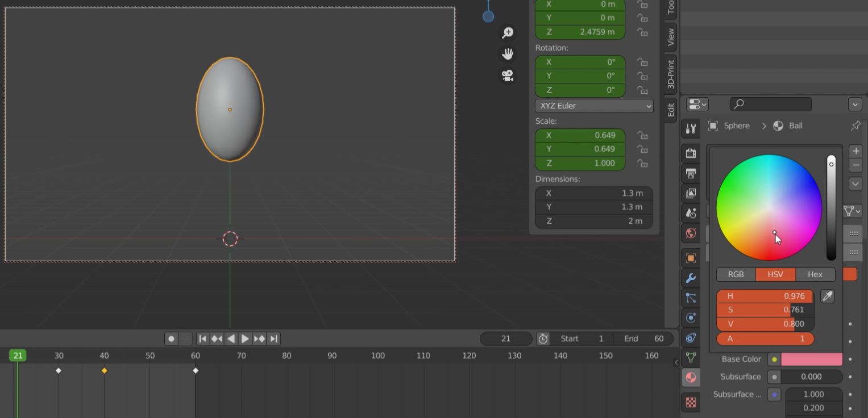Click the pan view hand icon

pyautogui.click(x=508, y=54)
